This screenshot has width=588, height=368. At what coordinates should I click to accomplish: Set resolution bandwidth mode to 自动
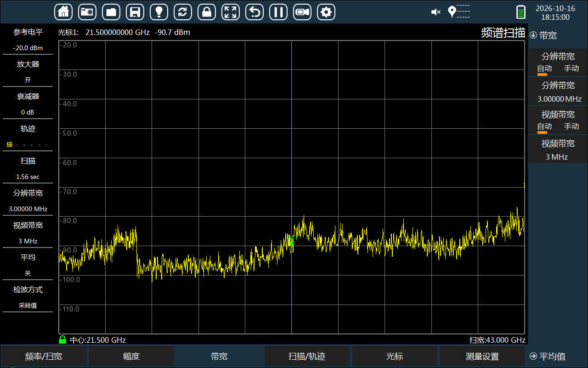[544, 69]
